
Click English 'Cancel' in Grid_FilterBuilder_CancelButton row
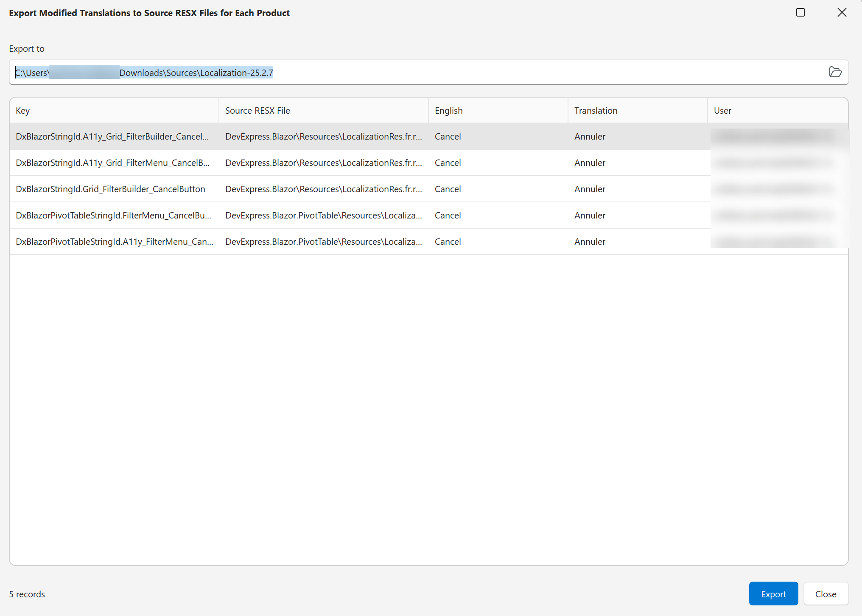498,189
